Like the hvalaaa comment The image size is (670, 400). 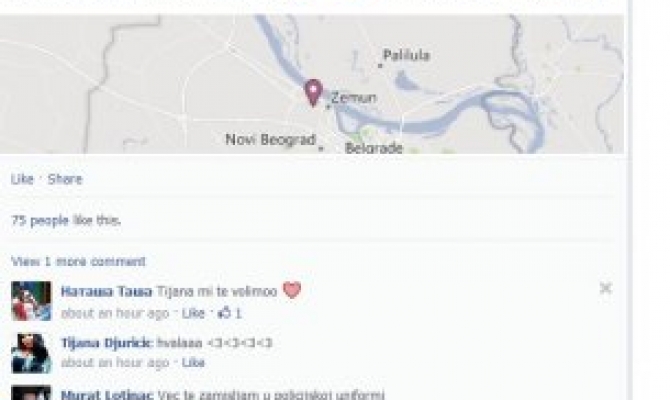pyautogui.click(x=193, y=362)
